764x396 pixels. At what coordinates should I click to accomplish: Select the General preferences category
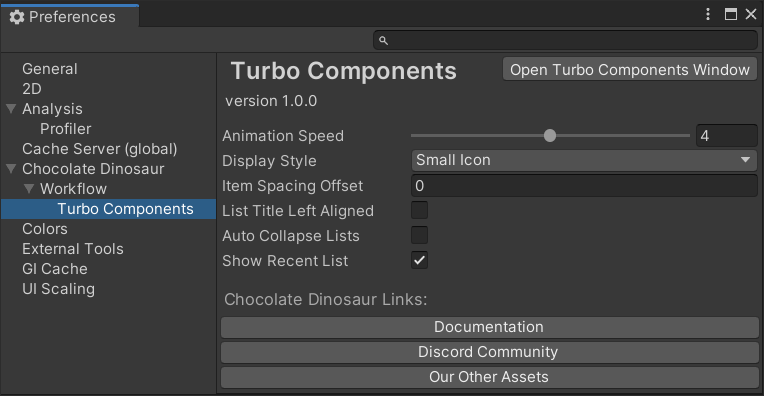pyautogui.click(x=50, y=69)
